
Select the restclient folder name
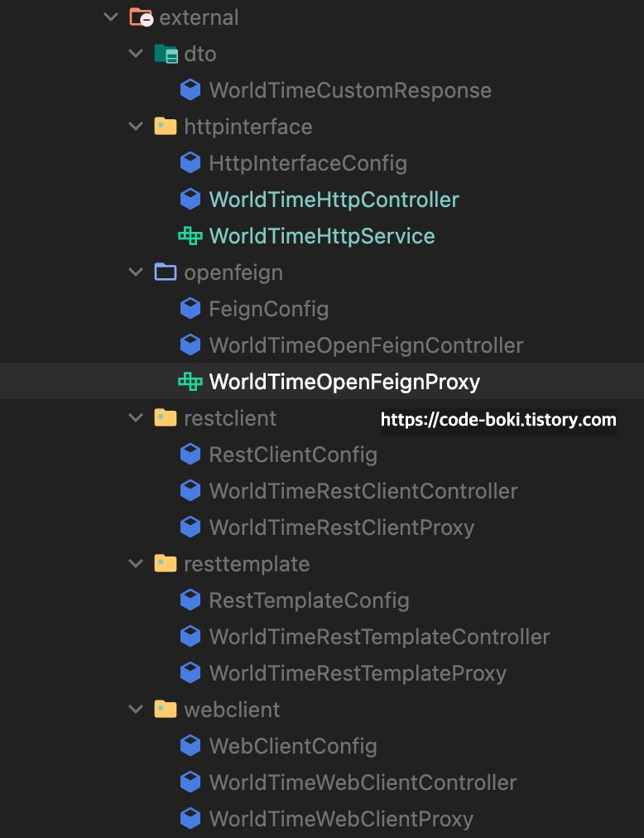pos(230,418)
